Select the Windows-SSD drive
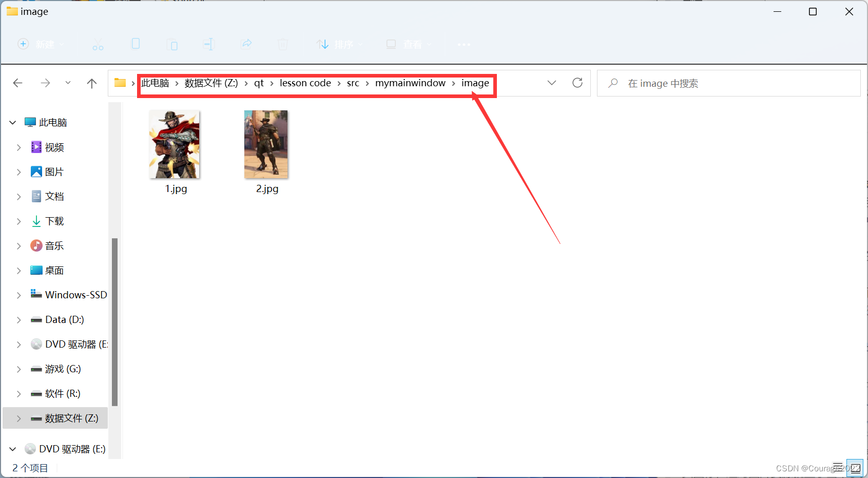Screen dimensions: 868x478 pyautogui.click(x=69, y=295)
